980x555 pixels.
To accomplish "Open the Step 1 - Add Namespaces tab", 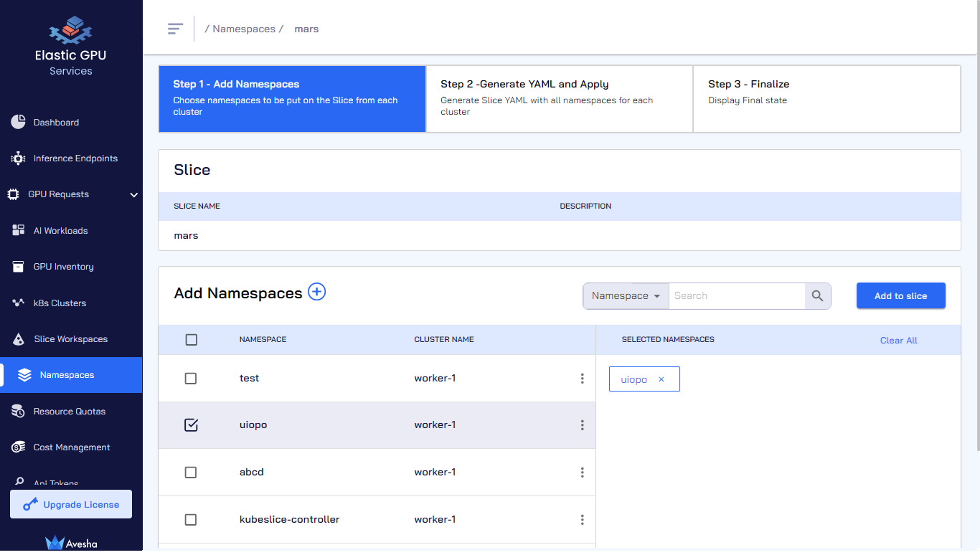I will [x=292, y=99].
